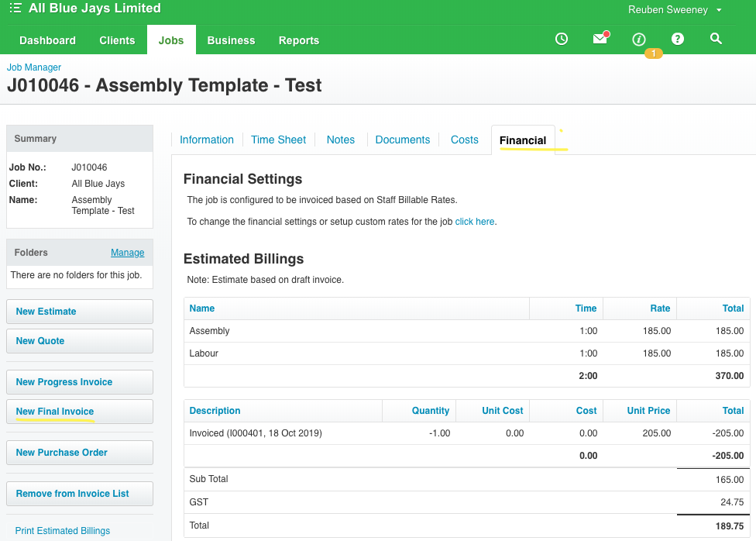The height and width of the screenshot is (541, 756).
Task: Follow the 'click here' financial settings link
Action: coord(474,222)
